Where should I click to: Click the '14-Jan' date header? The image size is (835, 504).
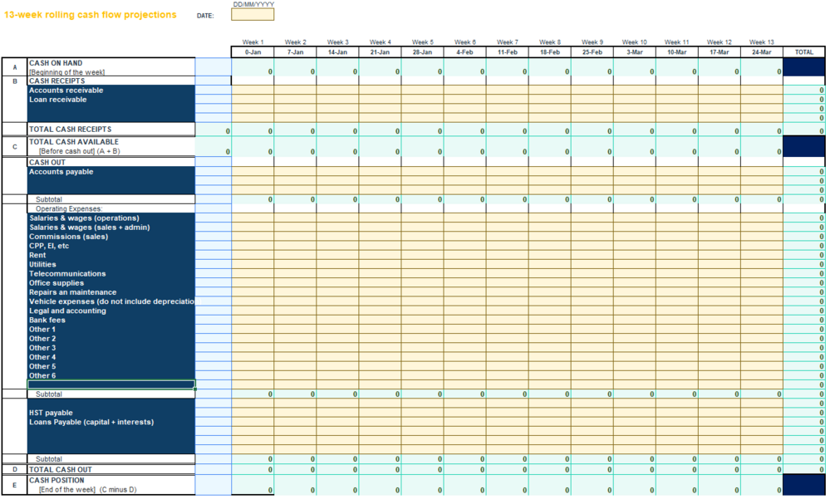(337, 52)
